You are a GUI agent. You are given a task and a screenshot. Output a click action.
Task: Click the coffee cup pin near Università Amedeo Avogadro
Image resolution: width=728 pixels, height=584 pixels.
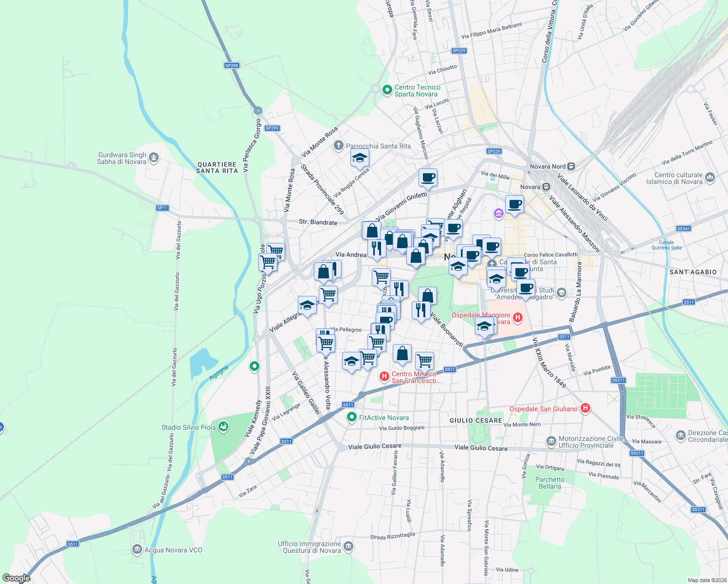pos(527,288)
